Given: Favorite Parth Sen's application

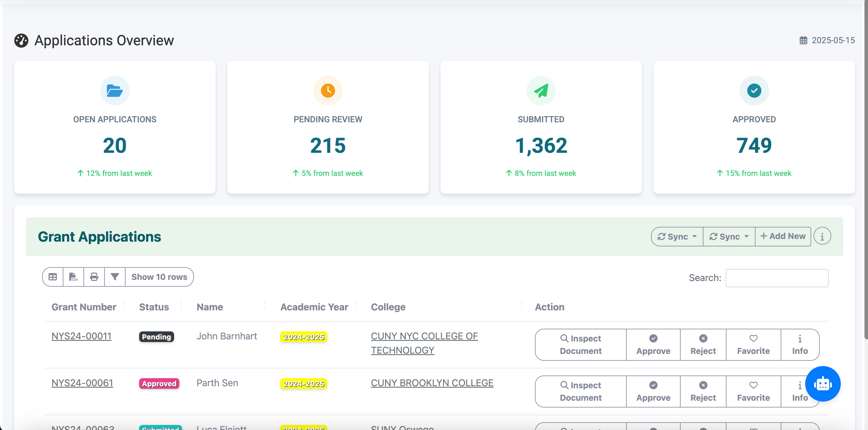Looking at the screenshot, I should click(753, 392).
